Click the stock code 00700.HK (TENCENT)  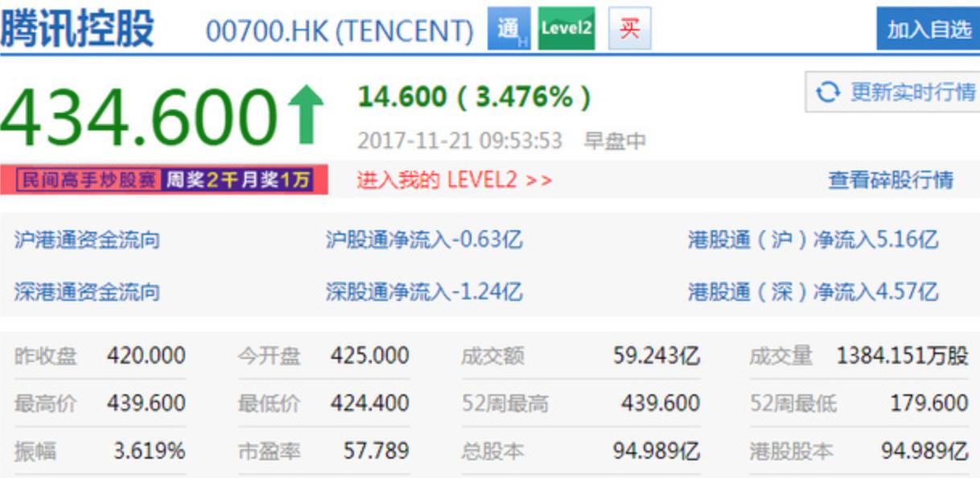[340, 31]
